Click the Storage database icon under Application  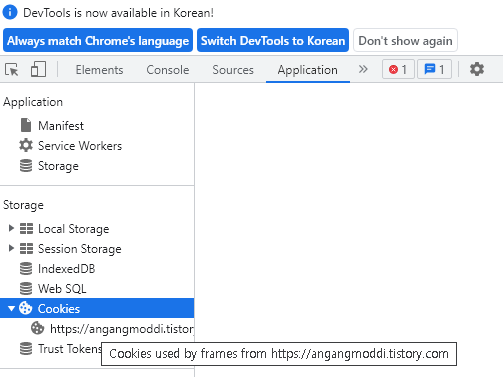point(26,165)
